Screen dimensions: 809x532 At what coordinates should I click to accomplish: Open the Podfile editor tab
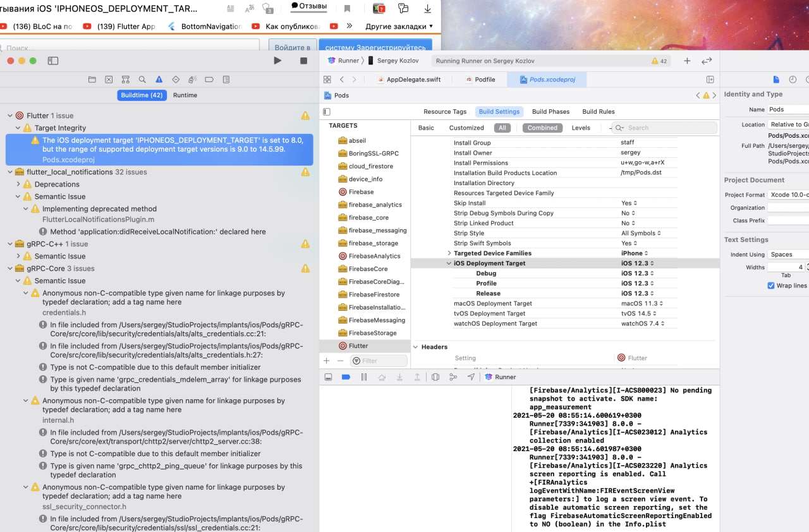[x=480, y=80]
